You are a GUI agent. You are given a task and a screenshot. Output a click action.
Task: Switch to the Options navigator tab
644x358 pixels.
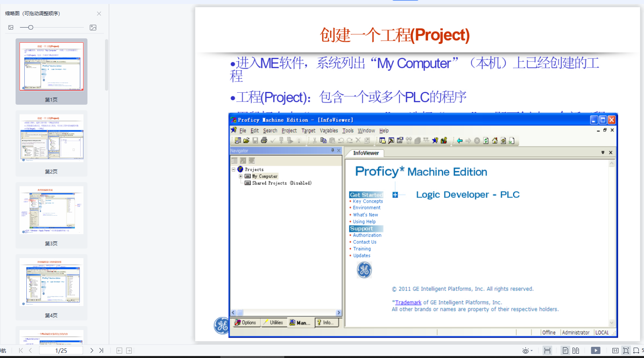pos(245,323)
